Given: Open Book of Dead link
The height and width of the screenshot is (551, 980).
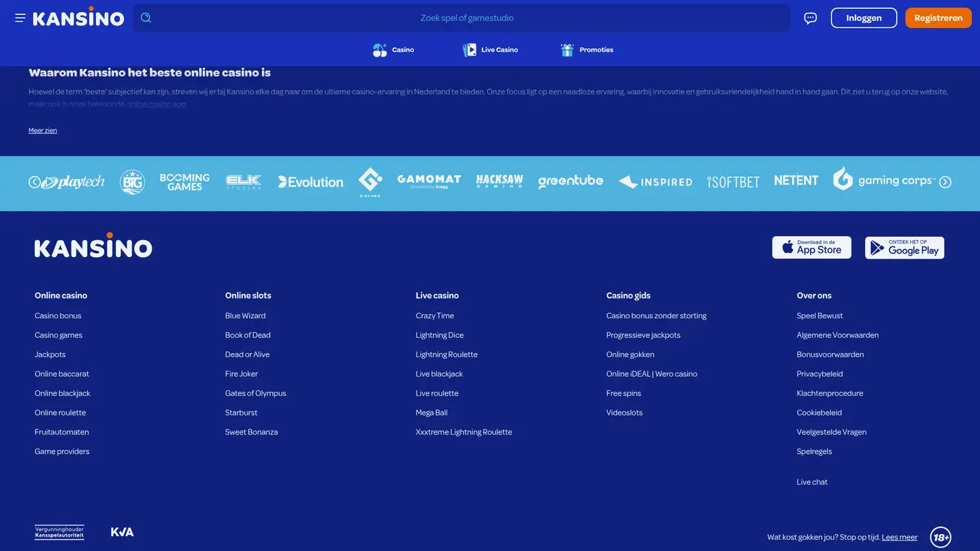Looking at the screenshot, I should [248, 335].
